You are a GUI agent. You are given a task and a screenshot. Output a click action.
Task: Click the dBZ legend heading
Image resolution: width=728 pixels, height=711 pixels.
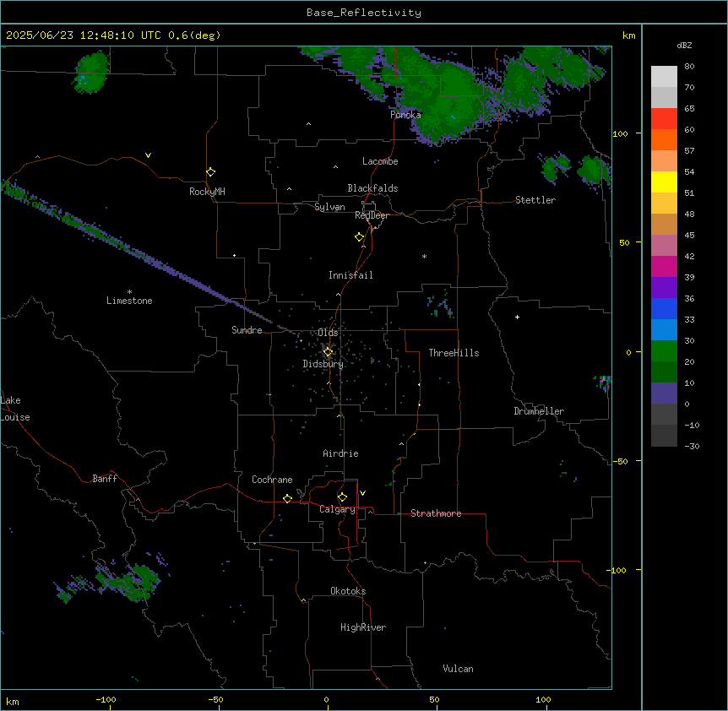(x=684, y=46)
